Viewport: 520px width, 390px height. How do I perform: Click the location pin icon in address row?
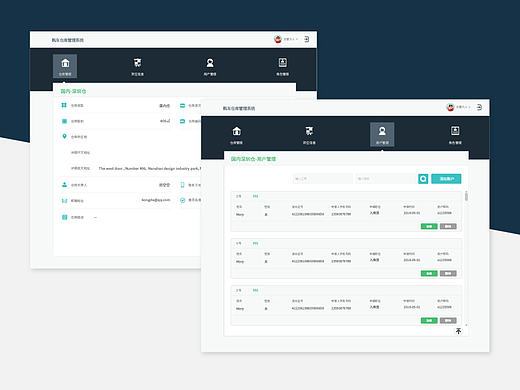coord(64,136)
